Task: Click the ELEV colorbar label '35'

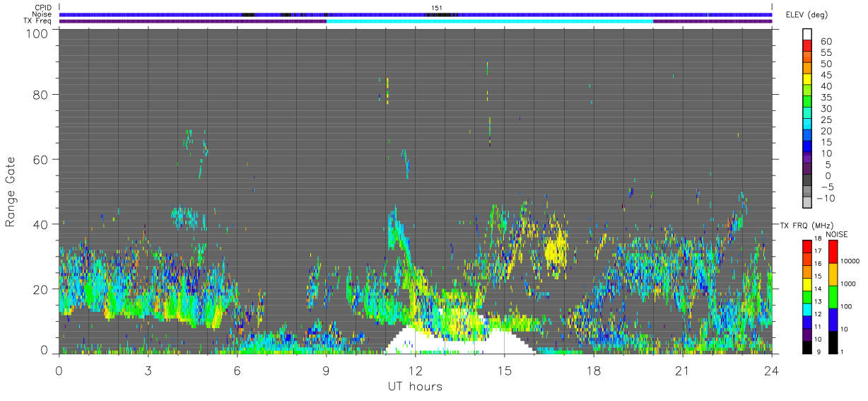Action: [826, 98]
